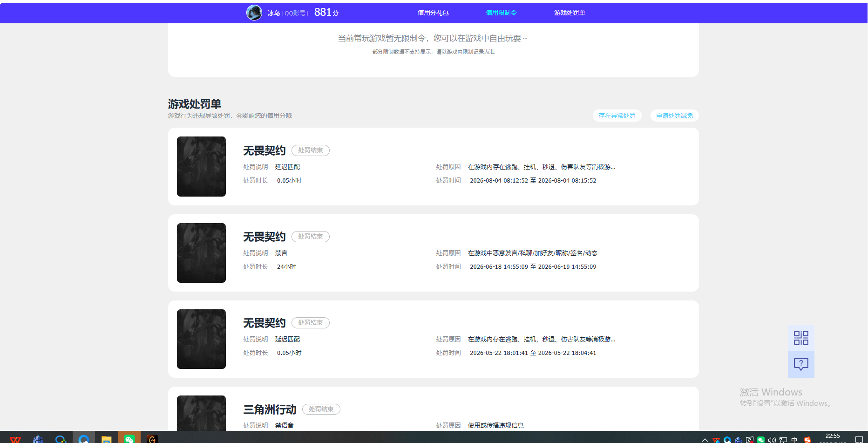This screenshot has width=868, height=443.
Task: Click 处罚结束 badge on the 2026-05-22 record
Action: pos(311,323)
